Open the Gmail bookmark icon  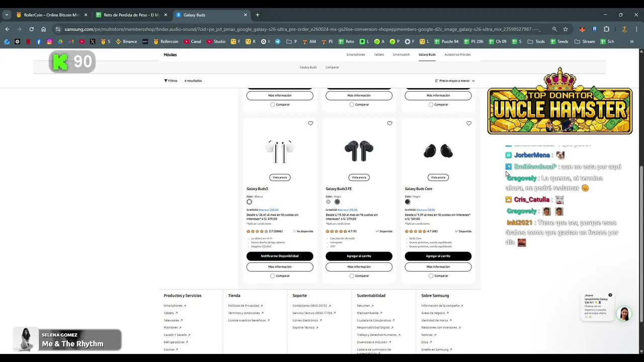70,42
